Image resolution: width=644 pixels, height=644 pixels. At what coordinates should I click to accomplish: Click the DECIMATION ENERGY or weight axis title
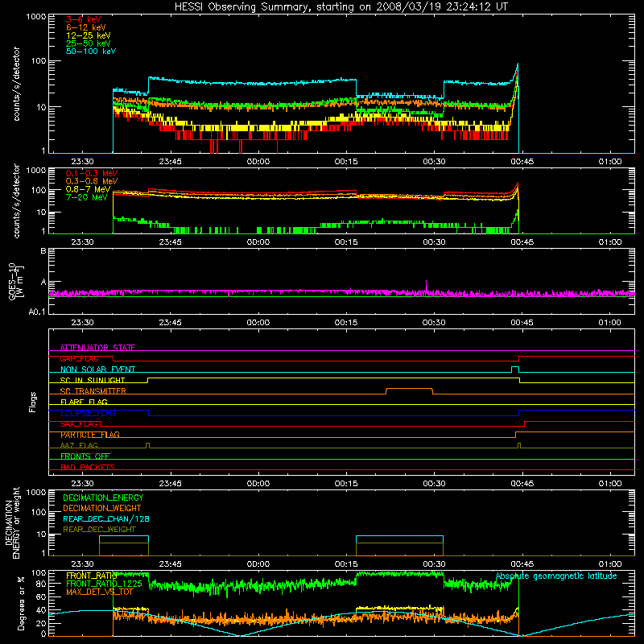12,522
